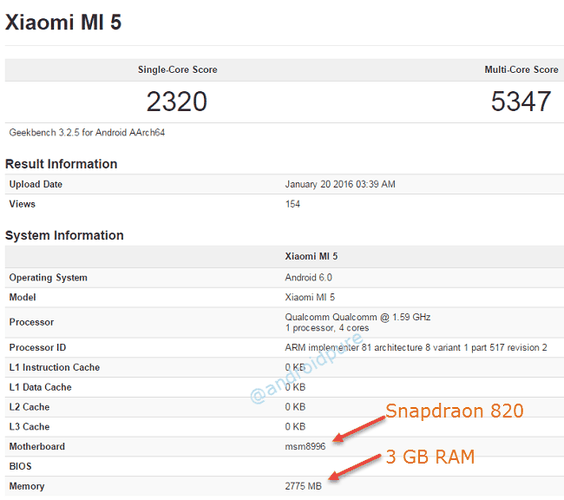Click the Upload Date label
564x500 pixels.
[x=36, y=184]
